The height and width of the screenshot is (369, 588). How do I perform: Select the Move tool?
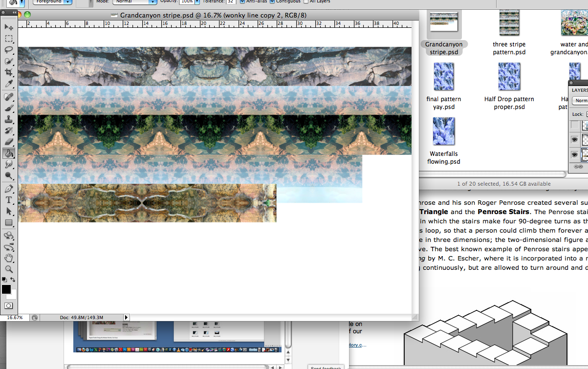tap(9, 26)
